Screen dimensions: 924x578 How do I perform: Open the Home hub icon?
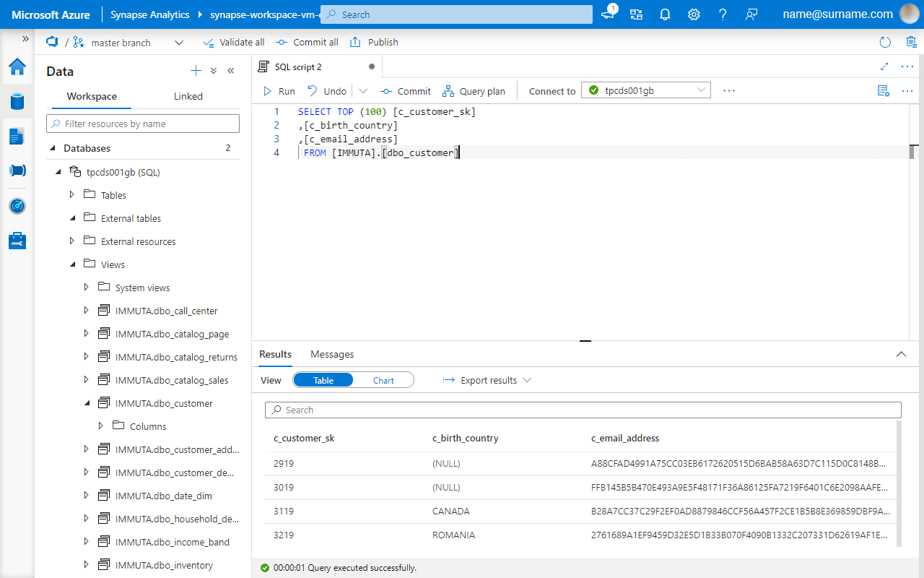pyautogui.click(x=17, y=67)
